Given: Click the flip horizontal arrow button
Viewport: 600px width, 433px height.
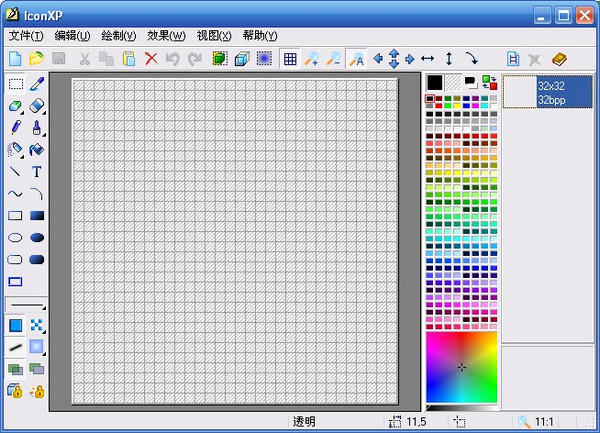Looking at the screenshot, I should click(427, 59).
